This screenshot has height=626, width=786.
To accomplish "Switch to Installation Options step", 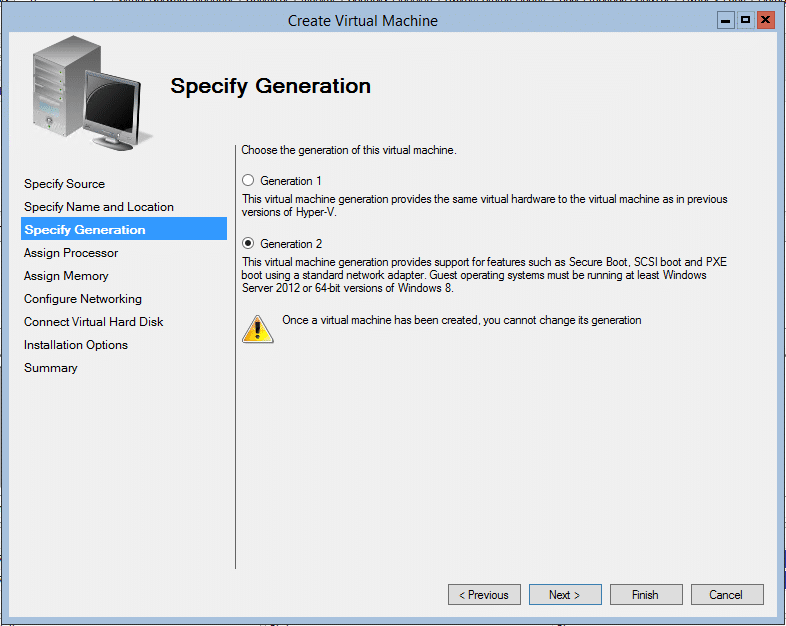I will coord(76,345).
